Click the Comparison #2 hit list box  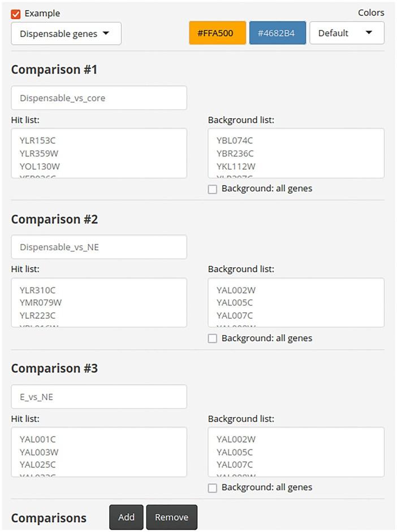click(99, 303)
